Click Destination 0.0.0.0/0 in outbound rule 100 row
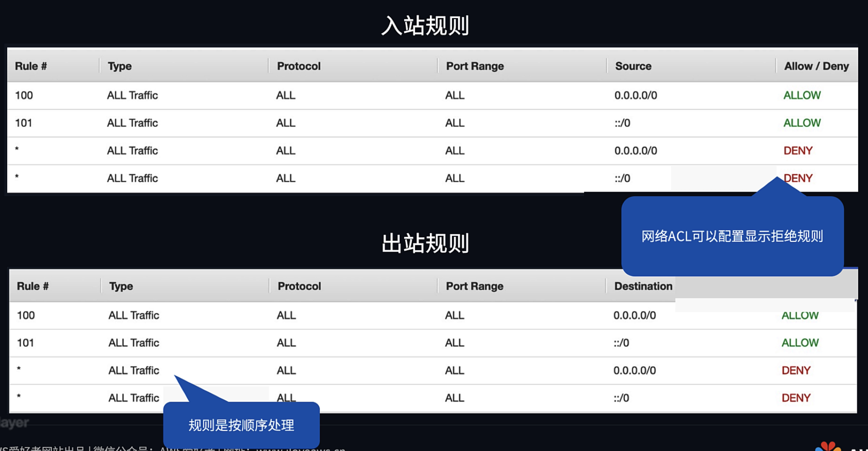Image resolution: width=868 pixels, height=451 pixels. pyautogui.click(x=635, y=315)
